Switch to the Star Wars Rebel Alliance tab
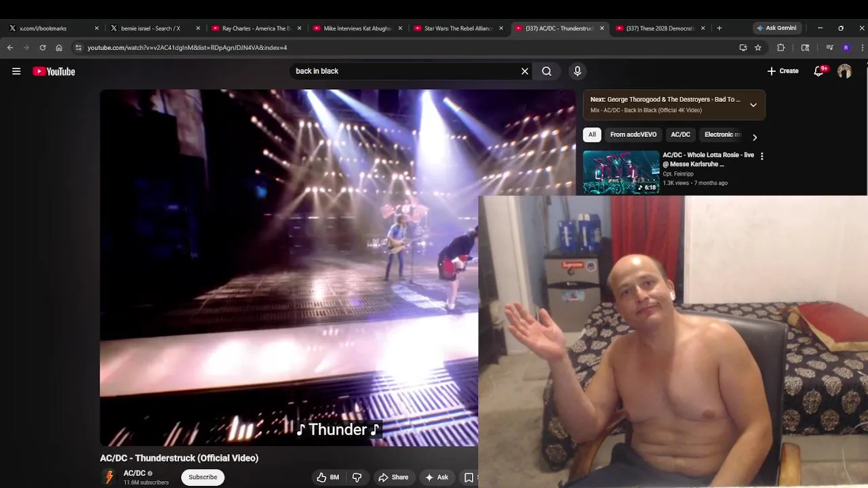Screen dimensions: 868x488 [x=458, y=28]
